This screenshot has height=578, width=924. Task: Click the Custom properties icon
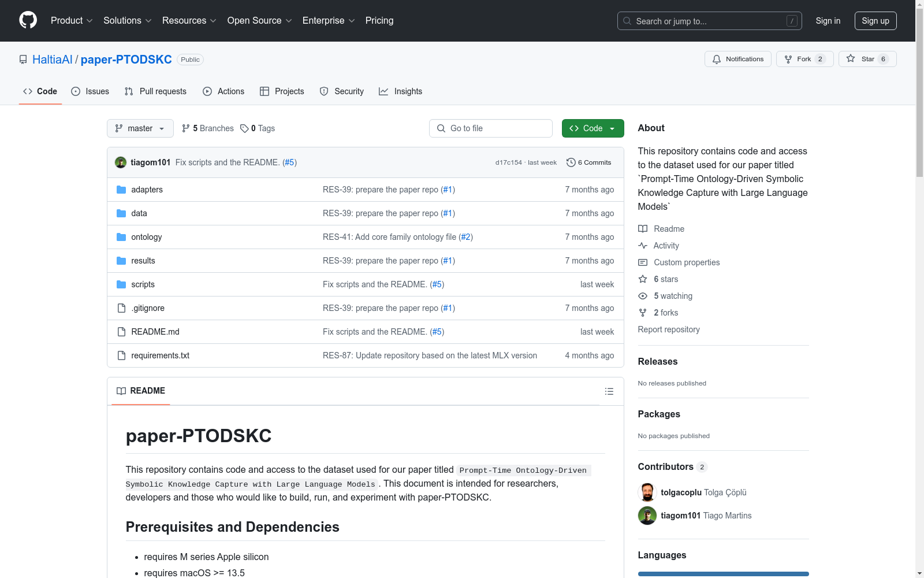643,262
